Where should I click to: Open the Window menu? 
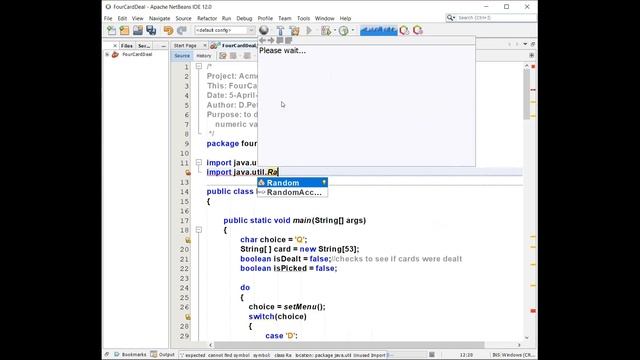click(324, 18)
